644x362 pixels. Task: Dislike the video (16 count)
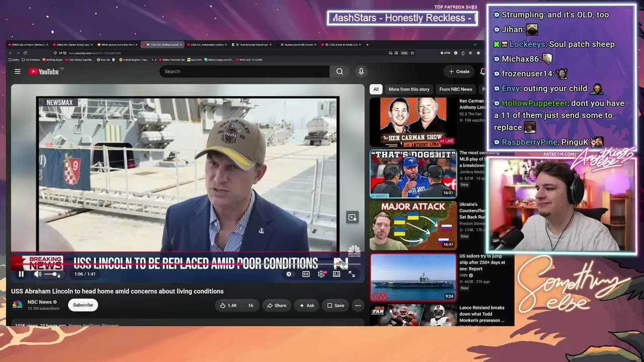pos(250,305)
